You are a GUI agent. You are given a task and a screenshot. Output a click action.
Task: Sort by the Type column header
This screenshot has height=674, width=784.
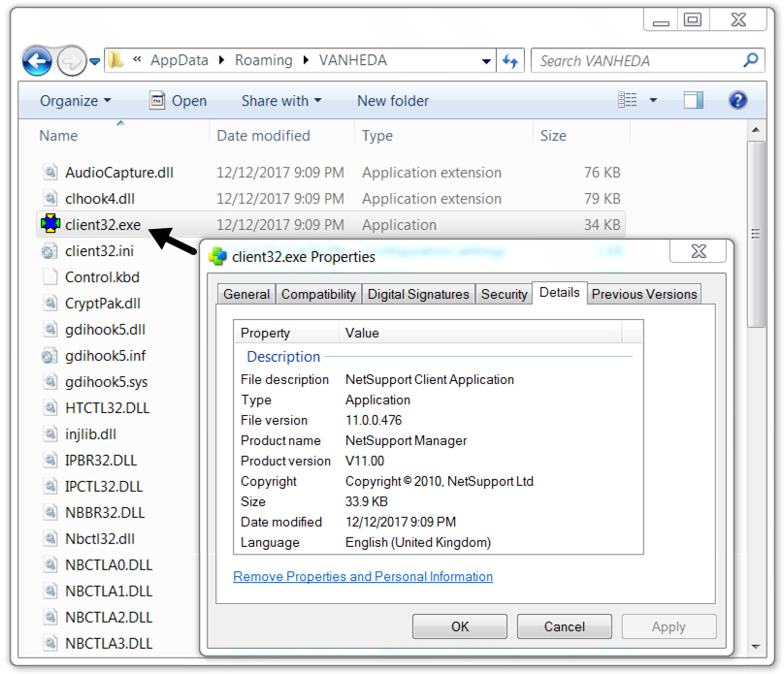point(377,136)
